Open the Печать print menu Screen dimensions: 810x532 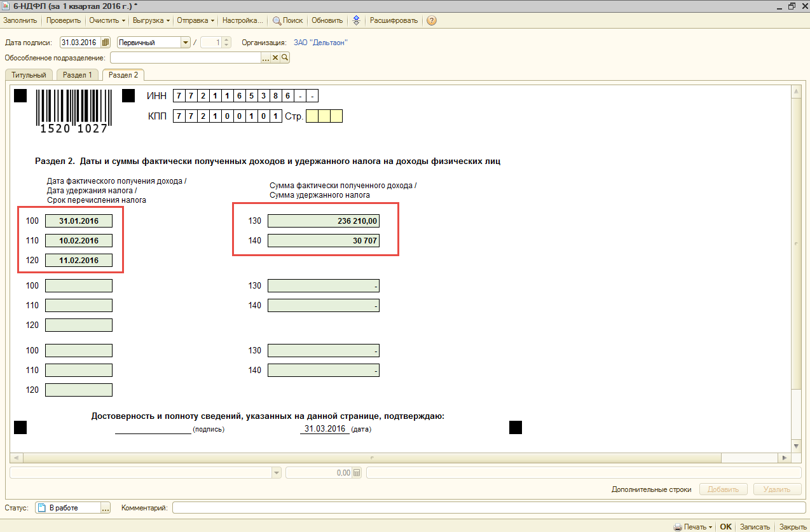coord(693,527)
